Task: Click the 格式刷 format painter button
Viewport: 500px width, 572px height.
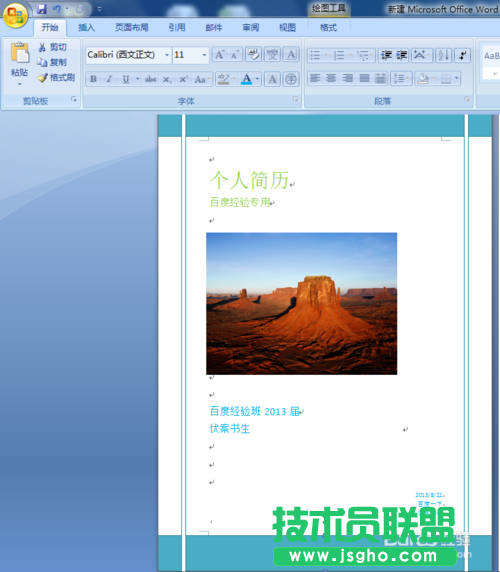Action: [57, 77]
